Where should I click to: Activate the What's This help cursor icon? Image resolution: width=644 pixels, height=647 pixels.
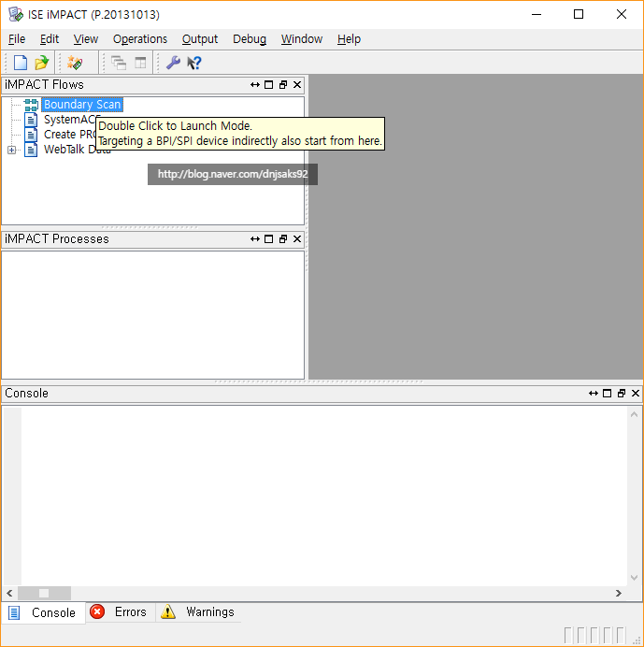[x=193, y=63]
